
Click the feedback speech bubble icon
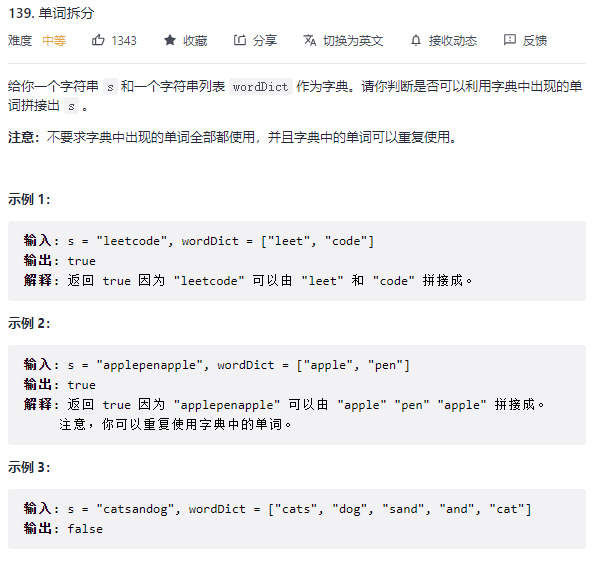tap(510, 40)
